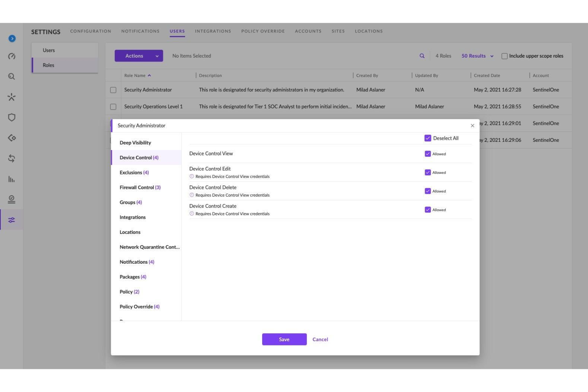This screenshot has height=392, width=588.
Task: Select Firewall Control in the permissions list
Action: 140,187
